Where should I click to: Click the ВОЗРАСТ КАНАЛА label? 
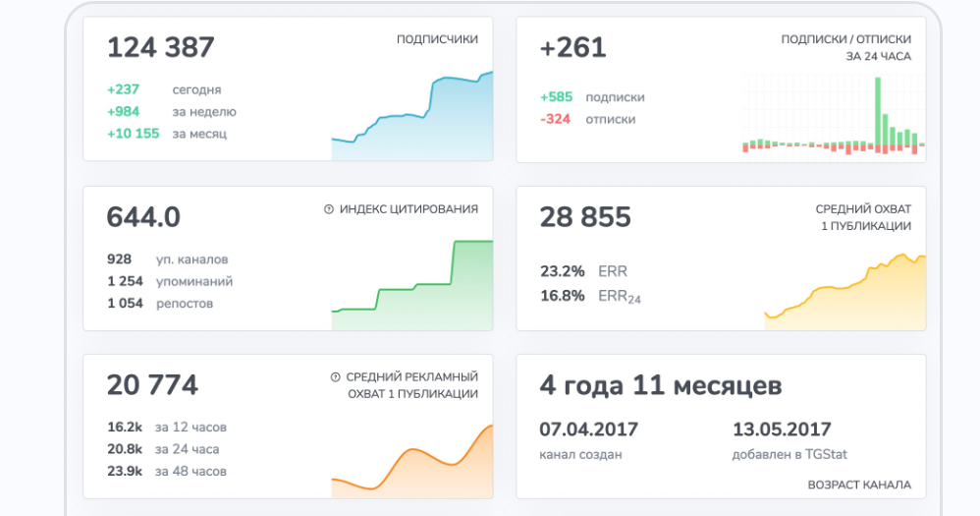point(859,485)
